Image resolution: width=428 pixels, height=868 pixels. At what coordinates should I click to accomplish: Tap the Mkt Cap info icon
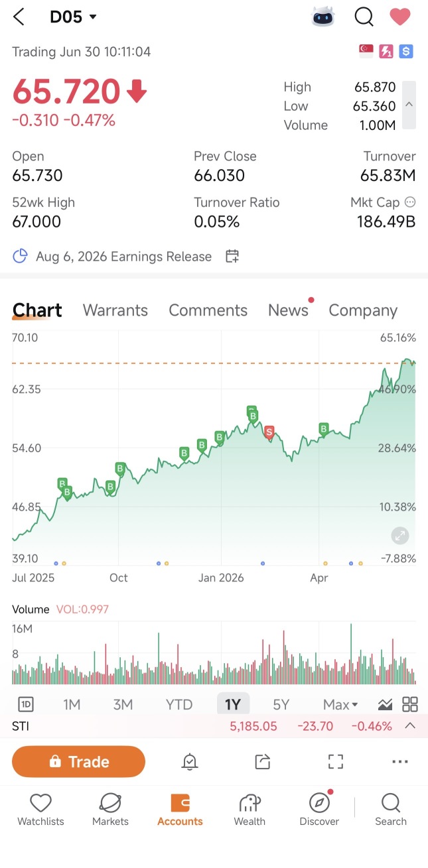pos(410,202)
